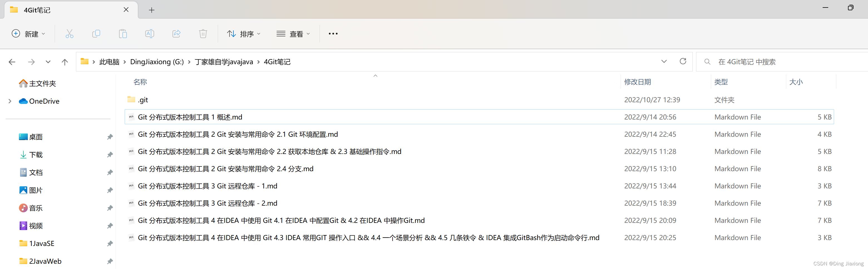Click the pin icon beside 视频
Viewport: 868px width, 269px height.
(110, 226)
